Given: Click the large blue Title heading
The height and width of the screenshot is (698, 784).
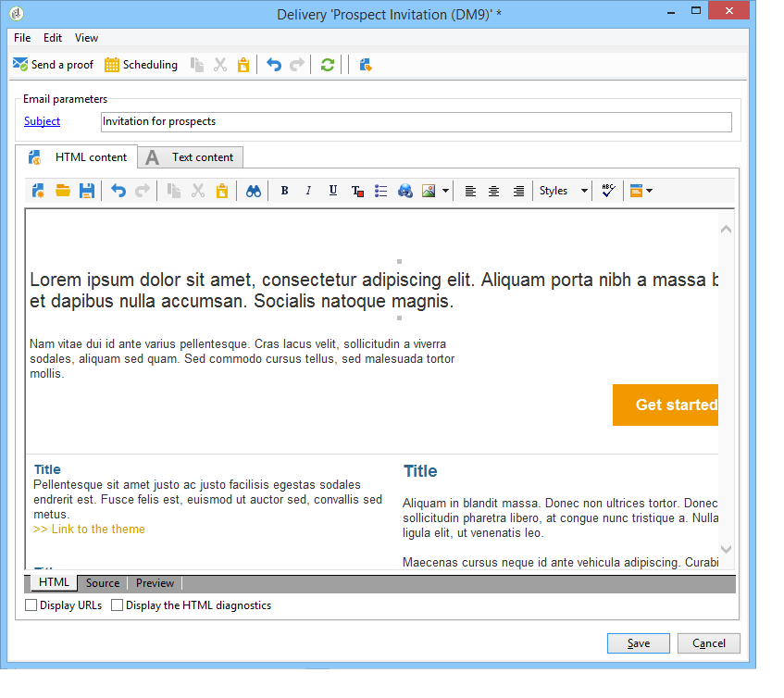Looking at the screenshot, I should (420, 471).
